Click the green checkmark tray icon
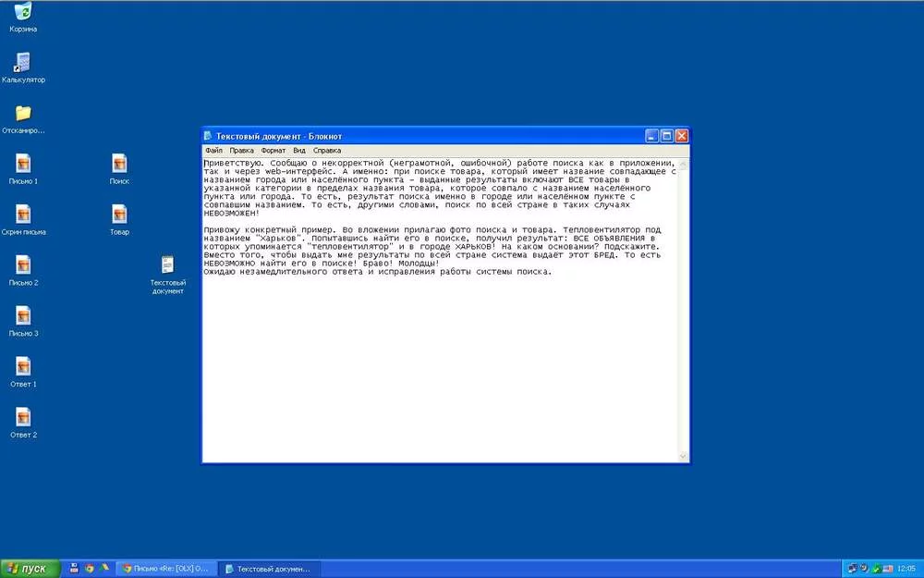The image size is (924, 578). tap(876, 569)
